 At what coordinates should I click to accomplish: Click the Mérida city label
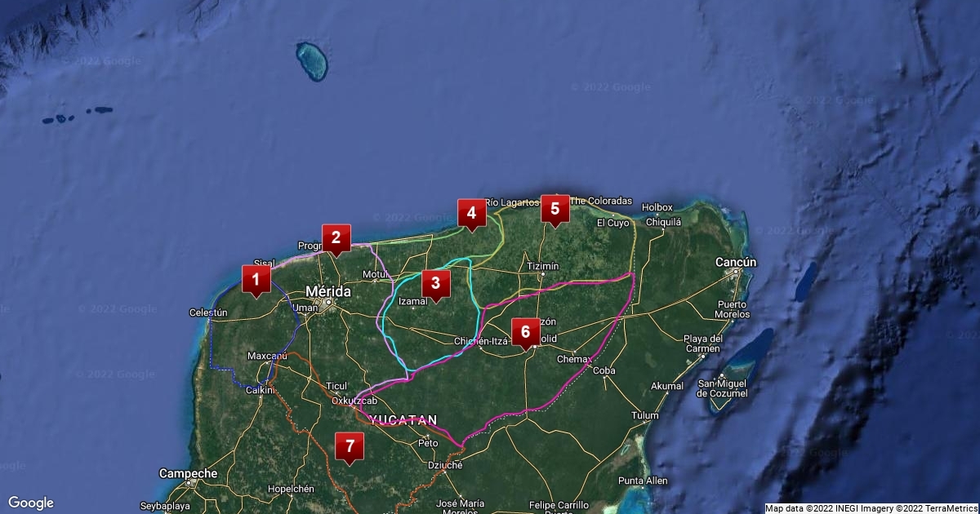328,291
